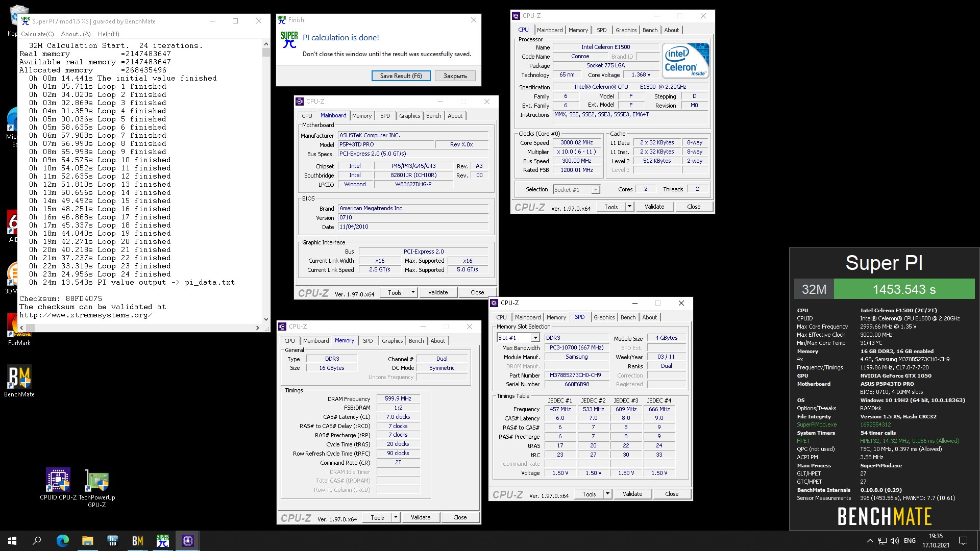Click the ENG language indicator
The height and width of the screenshot is (551, 980).
(910, 541)
